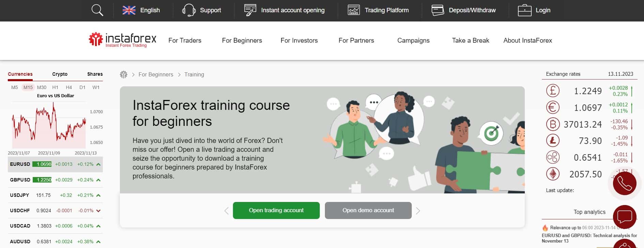Image resolution: width=644 pixels, height=248 pixels.
Task: Open Deposit/Withdraw card icon
Action: (438, 10)
